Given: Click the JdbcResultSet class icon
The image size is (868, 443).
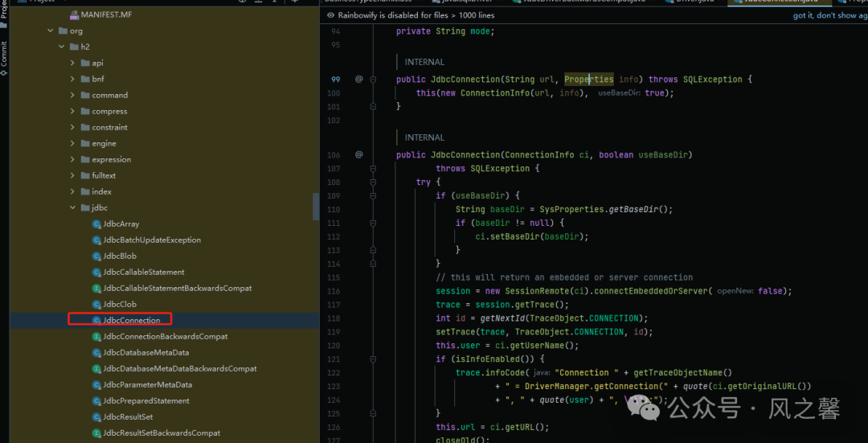Looking at the screenshot, I should [x=96, y=417].
